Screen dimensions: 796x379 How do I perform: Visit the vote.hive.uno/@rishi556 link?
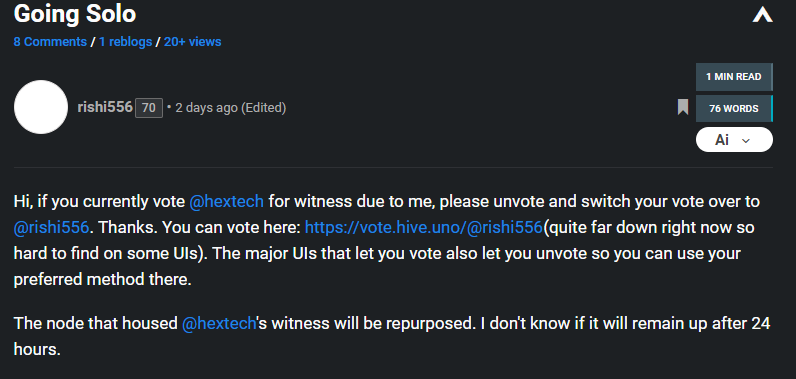tap(424, 227)
